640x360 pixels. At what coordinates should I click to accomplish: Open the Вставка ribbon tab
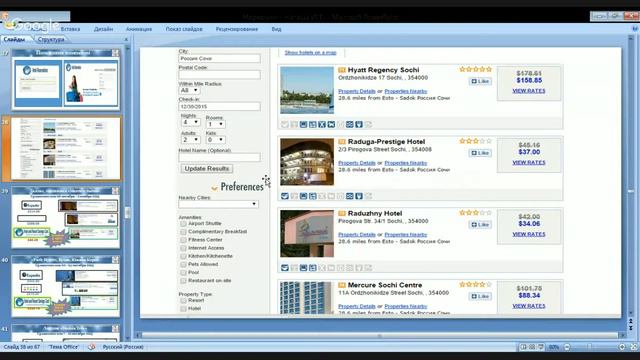click(71, 29)
